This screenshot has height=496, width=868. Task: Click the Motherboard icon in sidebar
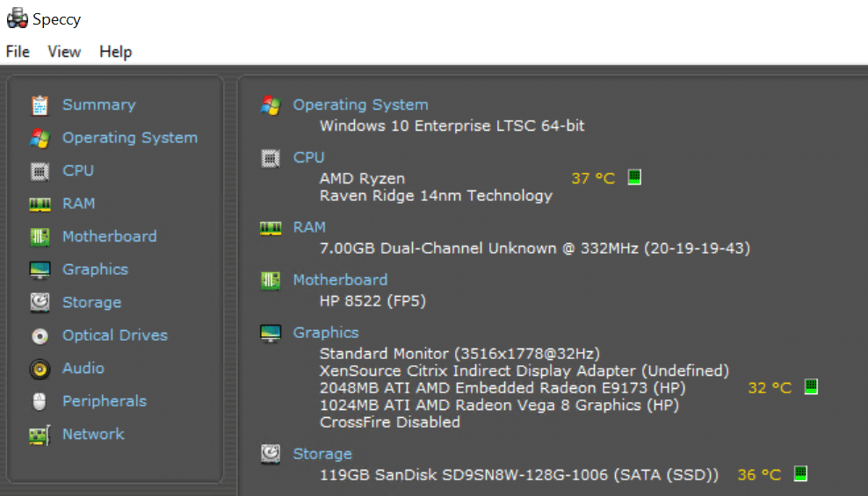point(40,237)
